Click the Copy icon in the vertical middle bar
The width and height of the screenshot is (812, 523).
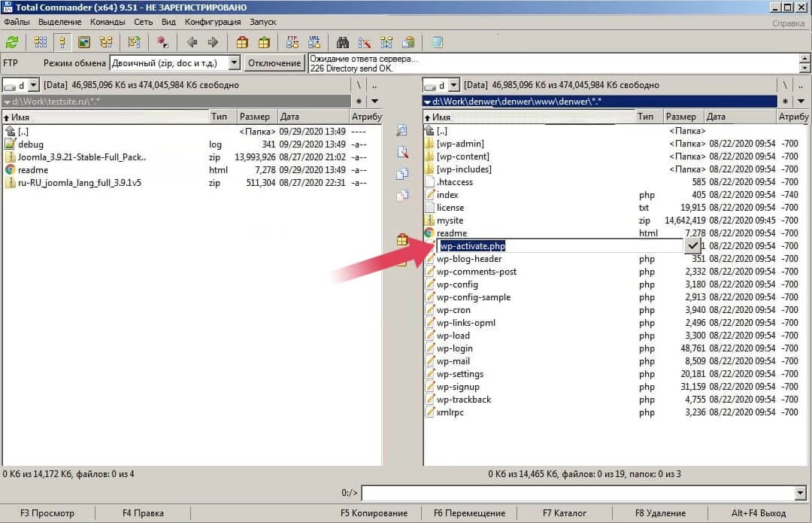(x=402, y=174)
